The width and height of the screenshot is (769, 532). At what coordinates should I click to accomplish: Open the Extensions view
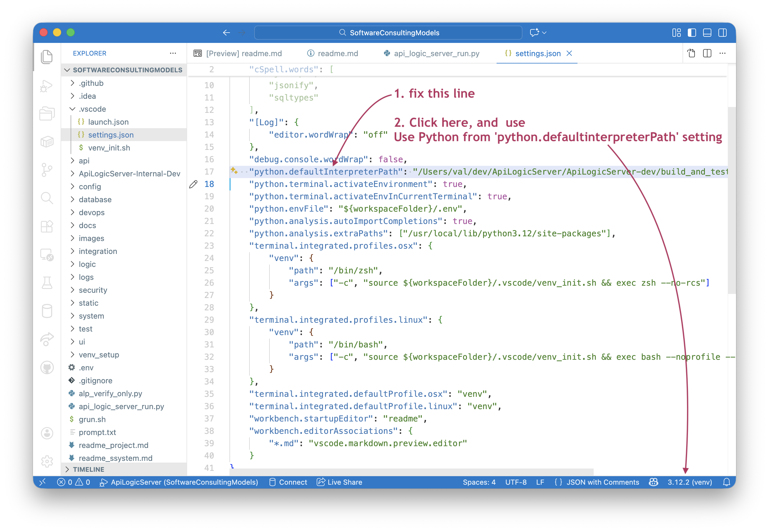click(47, 226)
